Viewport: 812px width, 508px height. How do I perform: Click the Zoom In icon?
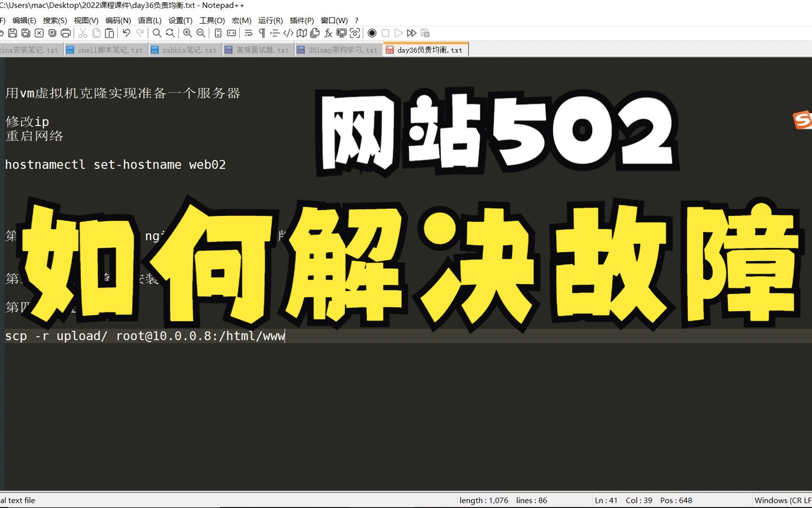pyautogui.click(x=187, y=33)
